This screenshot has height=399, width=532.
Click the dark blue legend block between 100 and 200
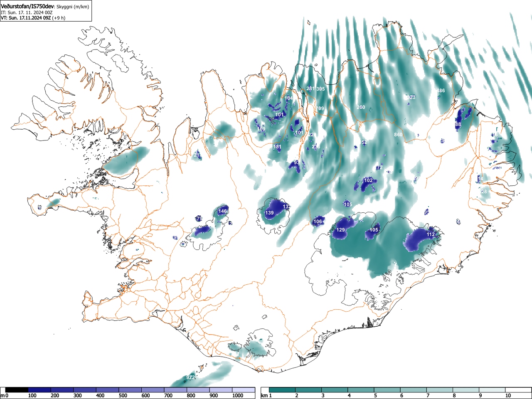(x=40, y=390)
